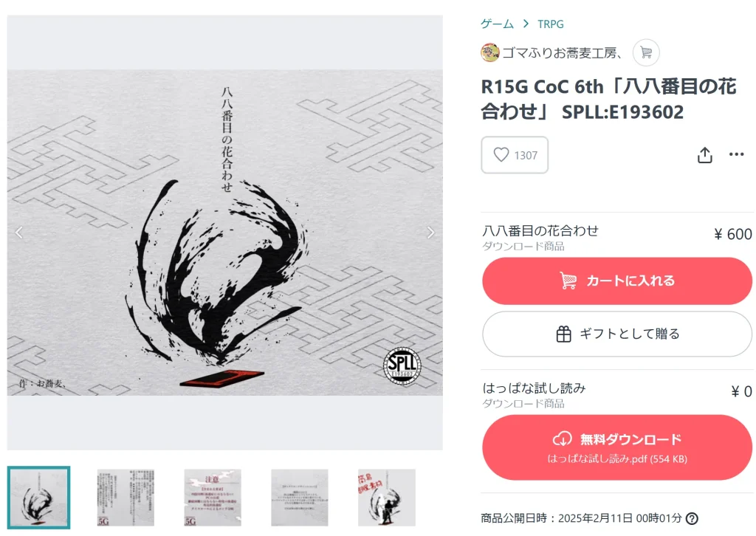Visit ゴマふりお蕎麦工房 shop page
The width and height of the screenshot is (756, 536).
tap(562, 52)
